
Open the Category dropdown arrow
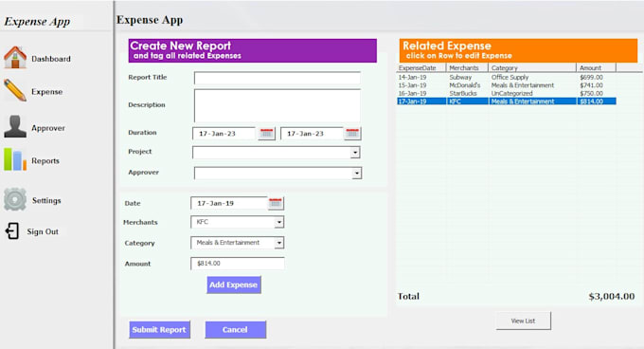279,243
